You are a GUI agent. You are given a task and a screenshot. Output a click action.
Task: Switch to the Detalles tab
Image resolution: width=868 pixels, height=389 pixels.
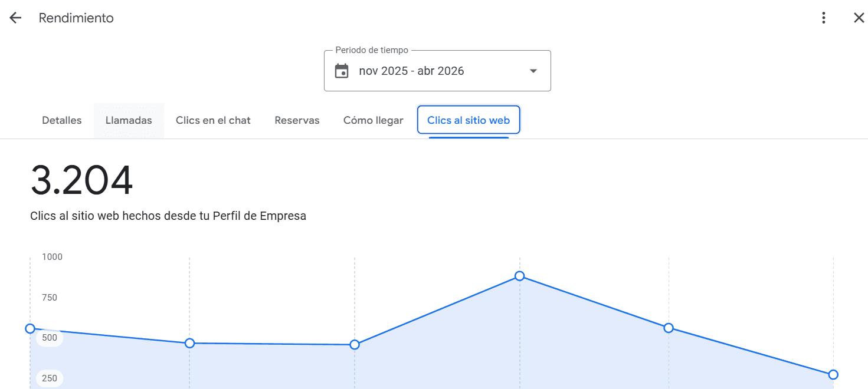62,120
